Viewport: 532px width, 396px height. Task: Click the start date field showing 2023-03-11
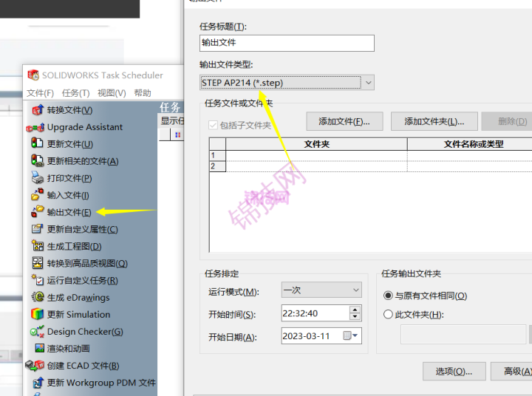click(x=321, y=336)
